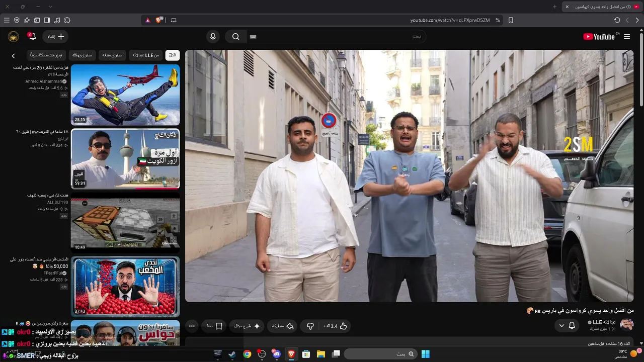This screenshot has width=644, height=362.
Task: Open File Explorer from taskbar
Action: tap(320, 354)
